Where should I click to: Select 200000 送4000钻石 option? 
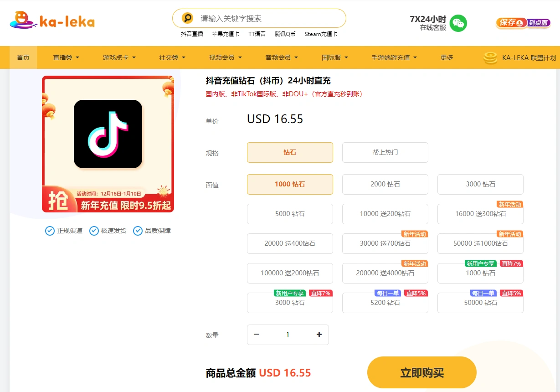[385, 273]
